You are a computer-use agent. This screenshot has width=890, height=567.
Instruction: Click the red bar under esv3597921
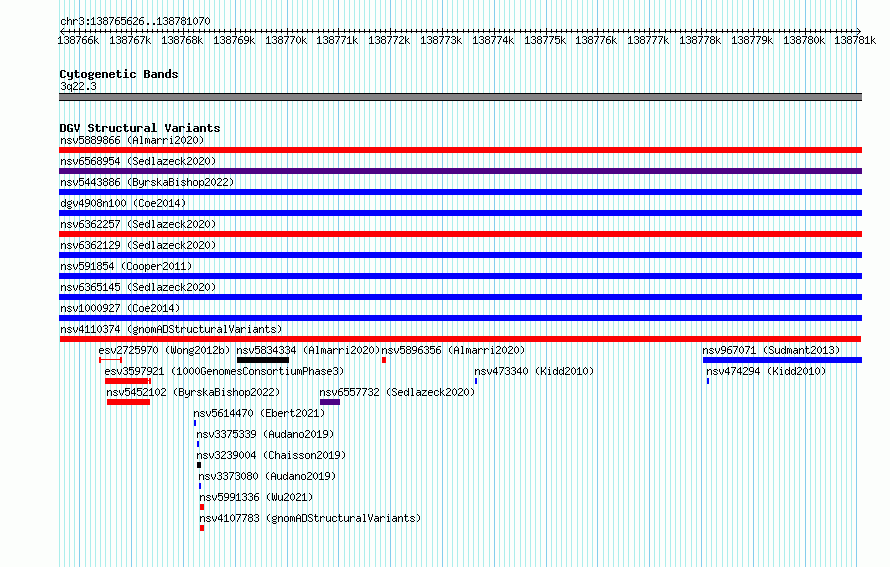pos(128,381)
